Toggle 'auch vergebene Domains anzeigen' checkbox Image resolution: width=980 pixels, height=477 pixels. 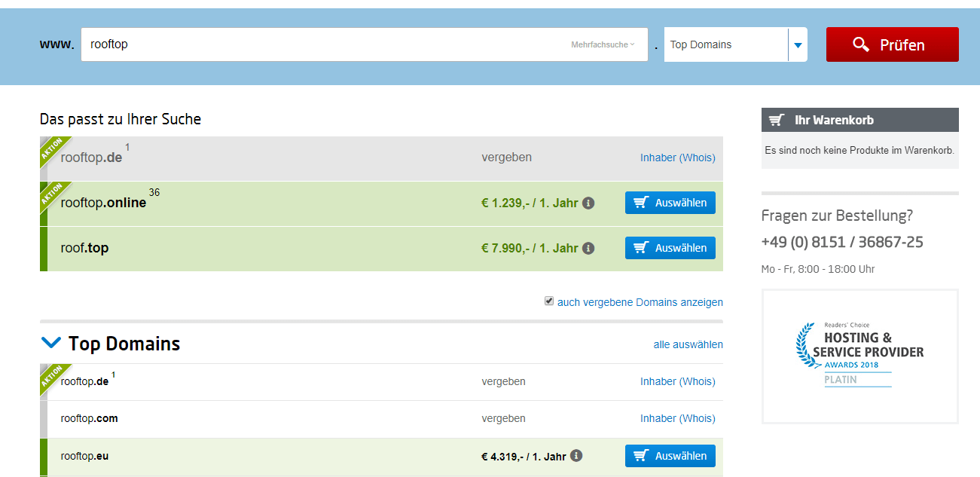point(549,301)
